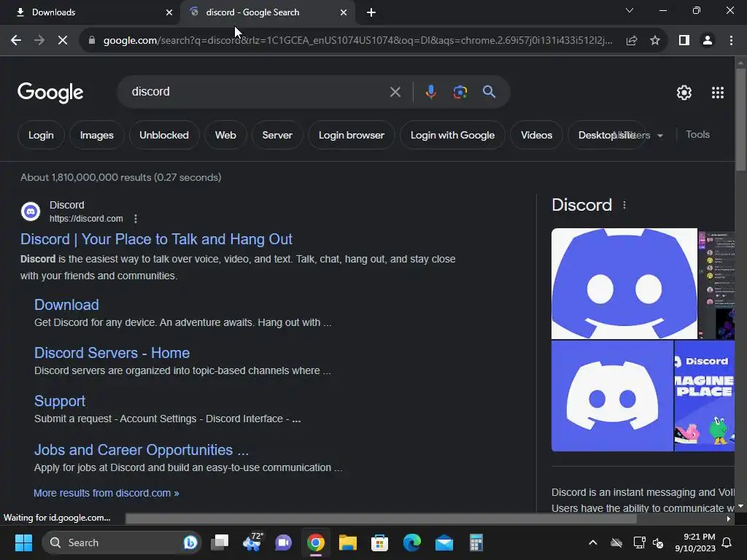
Task: Click the vertical page scrollbar
Action: pos(740,119)
